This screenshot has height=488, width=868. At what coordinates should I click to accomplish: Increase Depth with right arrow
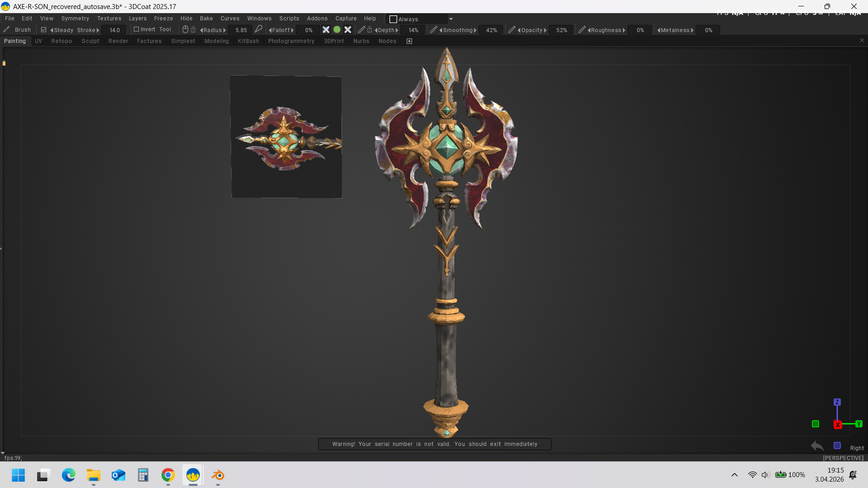397,30
